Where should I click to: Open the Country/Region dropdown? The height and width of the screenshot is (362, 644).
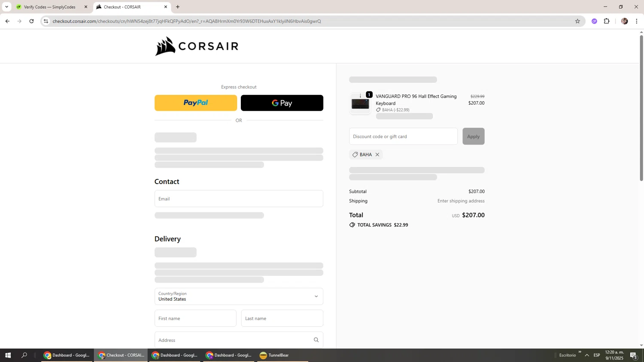(x=239, y=296)
